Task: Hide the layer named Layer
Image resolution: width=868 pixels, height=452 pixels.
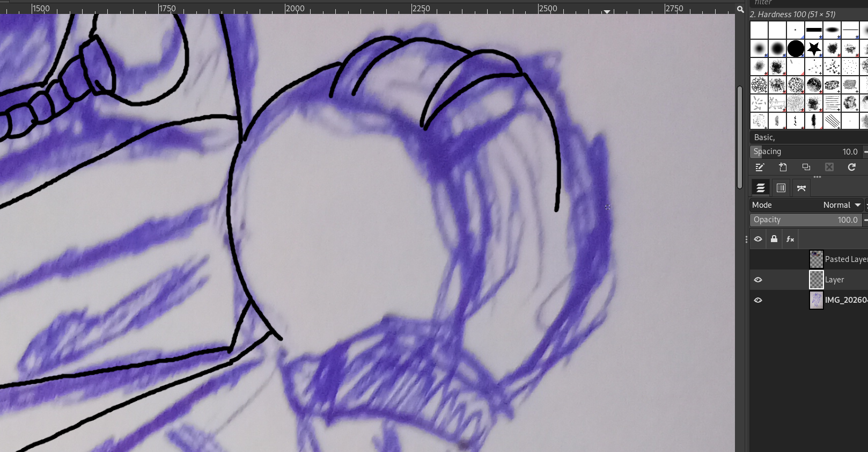Action: [x=758, y=280]
